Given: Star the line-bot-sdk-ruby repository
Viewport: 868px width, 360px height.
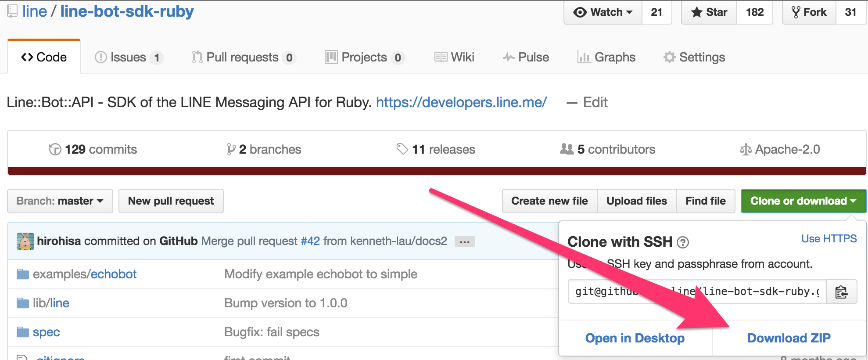Looking at the screenshot, I should [709, 12].
